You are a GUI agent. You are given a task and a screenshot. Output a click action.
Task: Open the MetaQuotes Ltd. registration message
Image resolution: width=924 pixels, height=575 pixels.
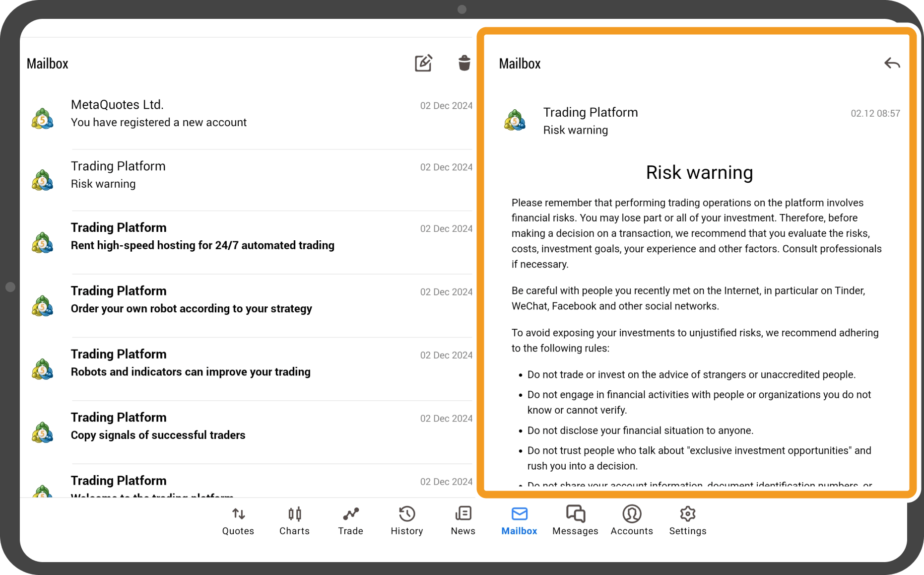pyautogui.click(x=248, y=114)
